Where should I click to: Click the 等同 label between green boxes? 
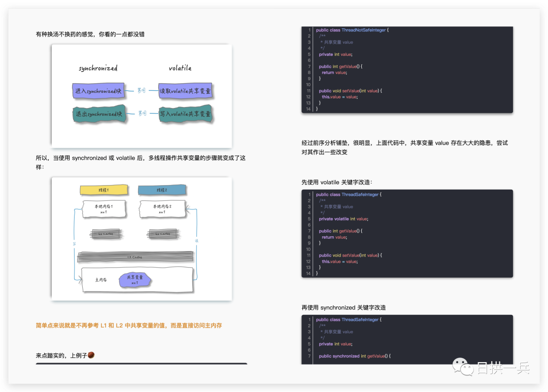point(142,113)
